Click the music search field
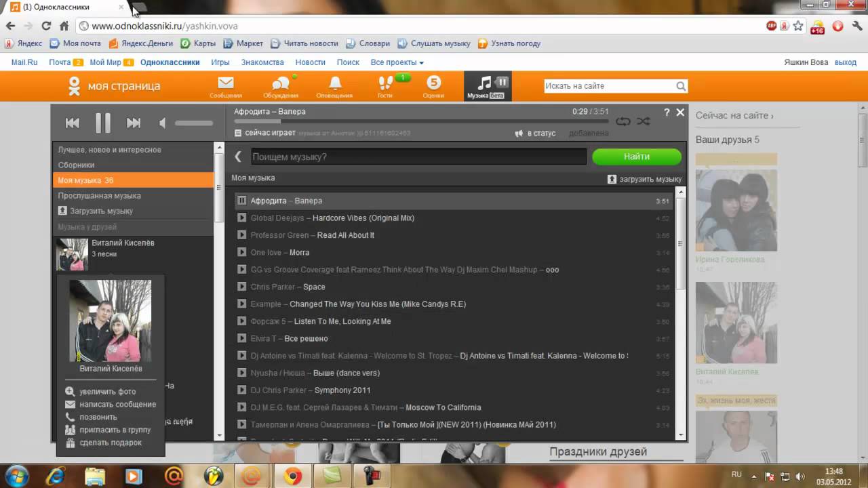The height and width of the screenshot is (488, 868). [x=418, y=157]
